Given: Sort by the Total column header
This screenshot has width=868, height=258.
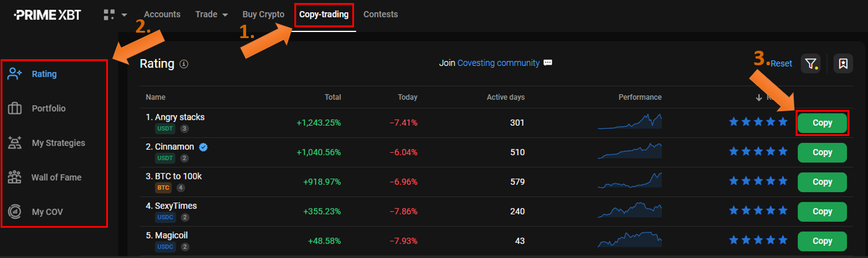Looking at the screenshot, I should click(x=332, y=97).
